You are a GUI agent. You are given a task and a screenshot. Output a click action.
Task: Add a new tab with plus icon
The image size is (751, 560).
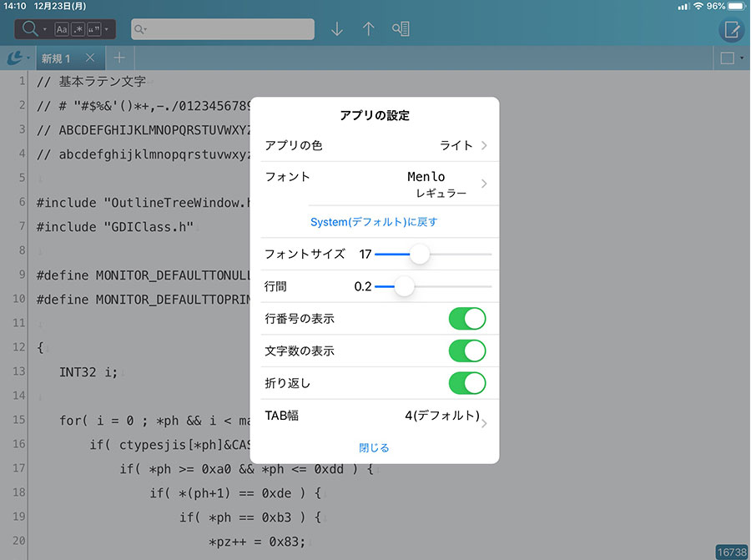coord(119,58)
